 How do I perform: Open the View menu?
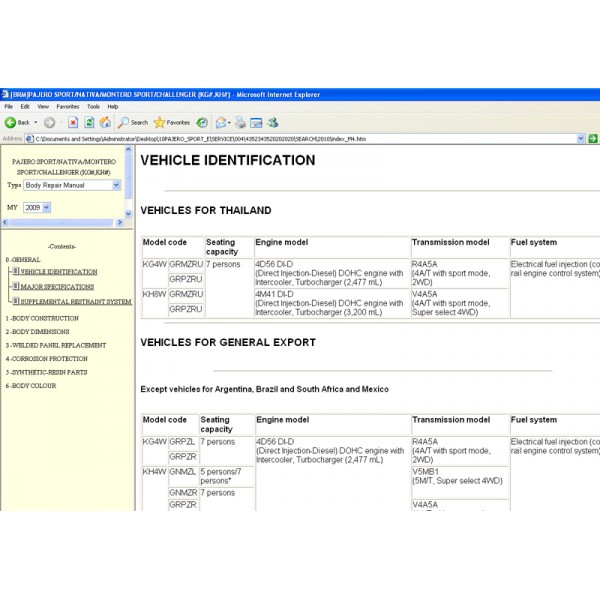tap(43, 106)
